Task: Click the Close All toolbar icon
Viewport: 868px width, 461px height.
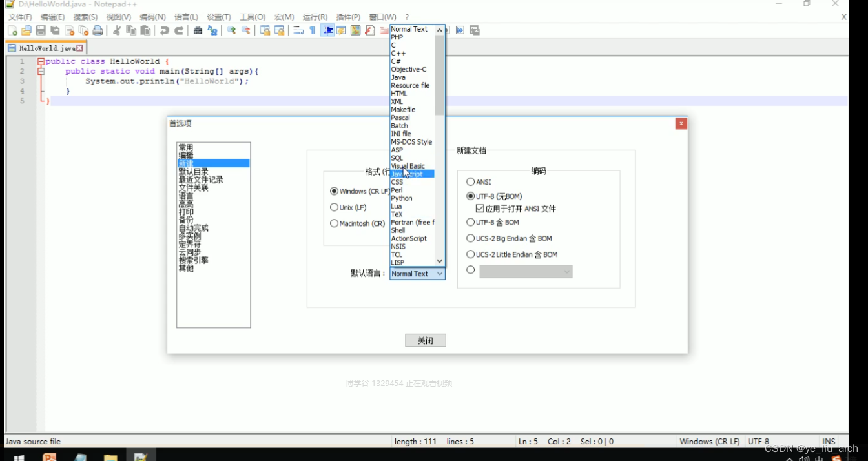Action: pos(83,30)
